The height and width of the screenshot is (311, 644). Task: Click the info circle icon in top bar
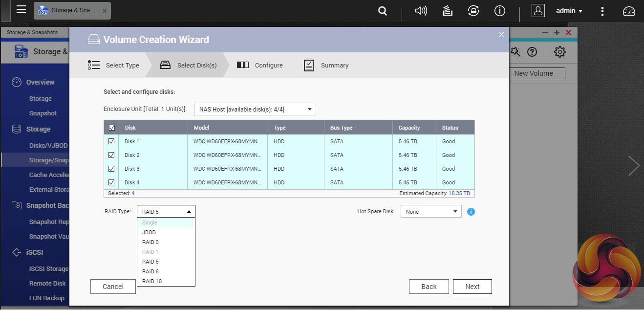click(x=499, y=11)
